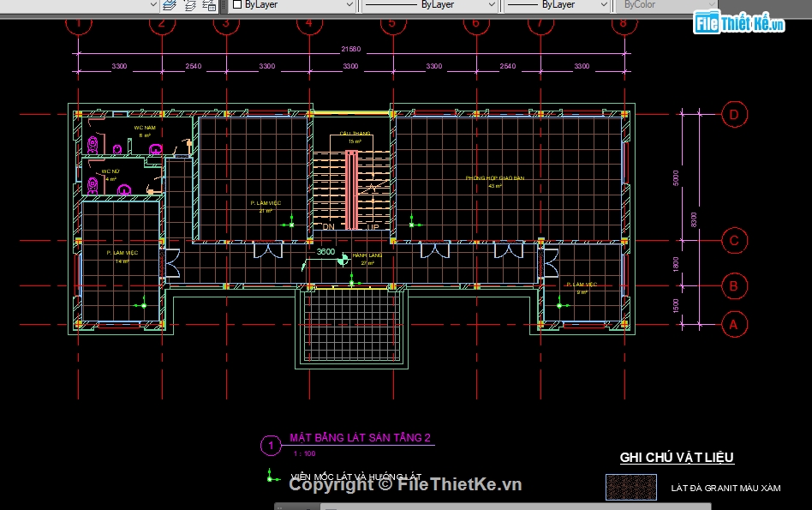Open the Layer States Manager icon
812x510 pixels.
click(x=209, y=5)
